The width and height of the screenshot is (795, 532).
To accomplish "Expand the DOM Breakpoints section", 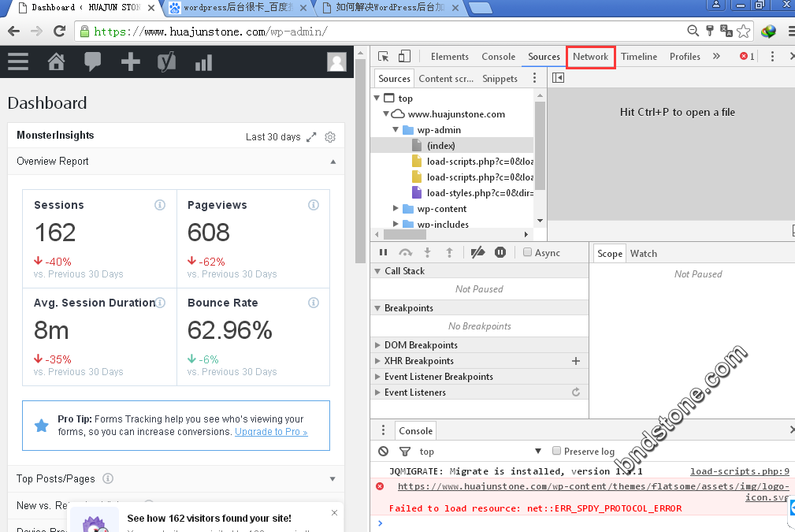I will [x=377, y=345].
